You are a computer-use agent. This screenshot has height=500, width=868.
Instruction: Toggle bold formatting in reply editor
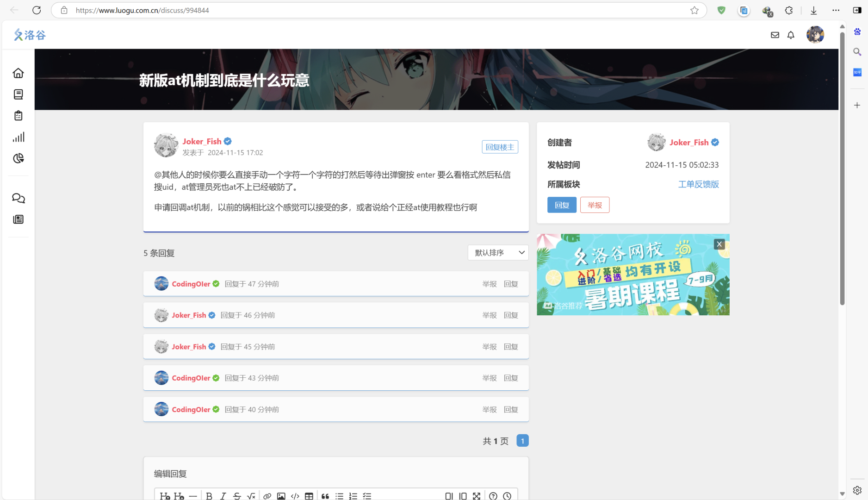(x=209, y=496)
